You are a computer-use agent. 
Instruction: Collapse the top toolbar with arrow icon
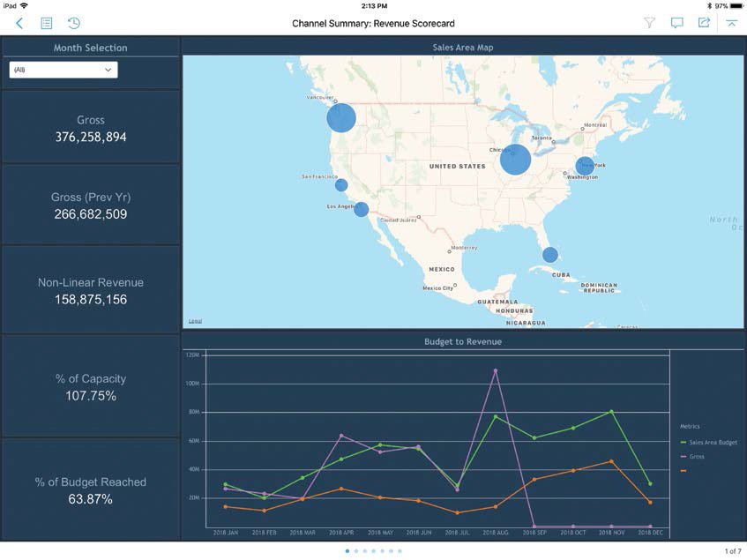coord(731,23)
